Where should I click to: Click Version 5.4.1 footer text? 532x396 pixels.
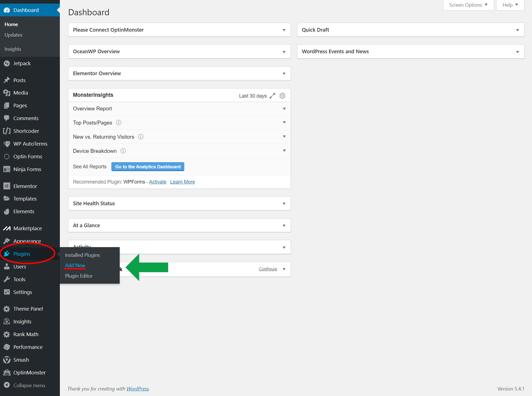511,389
